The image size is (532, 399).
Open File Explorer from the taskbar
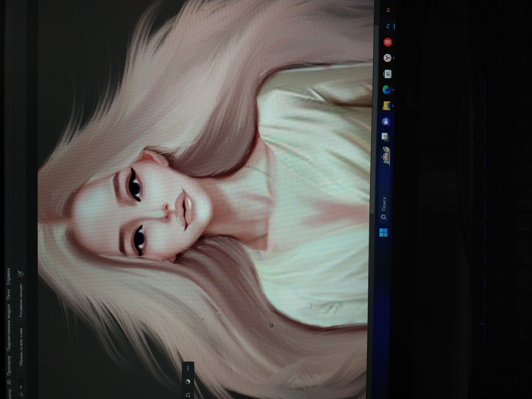click(386, 106)
